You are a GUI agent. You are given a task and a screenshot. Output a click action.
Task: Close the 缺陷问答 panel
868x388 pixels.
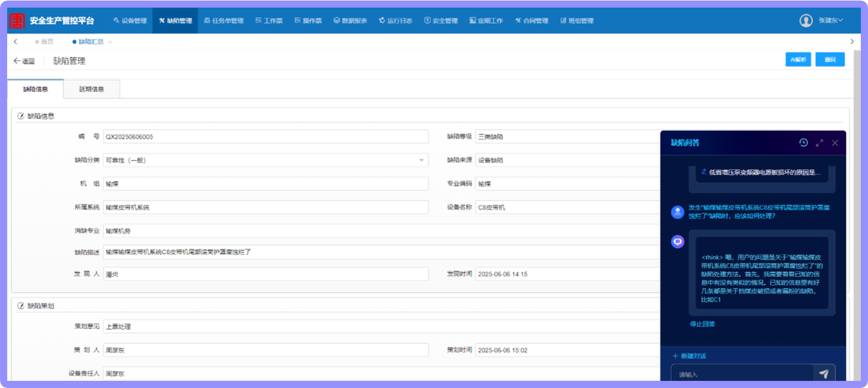point(835,143)
